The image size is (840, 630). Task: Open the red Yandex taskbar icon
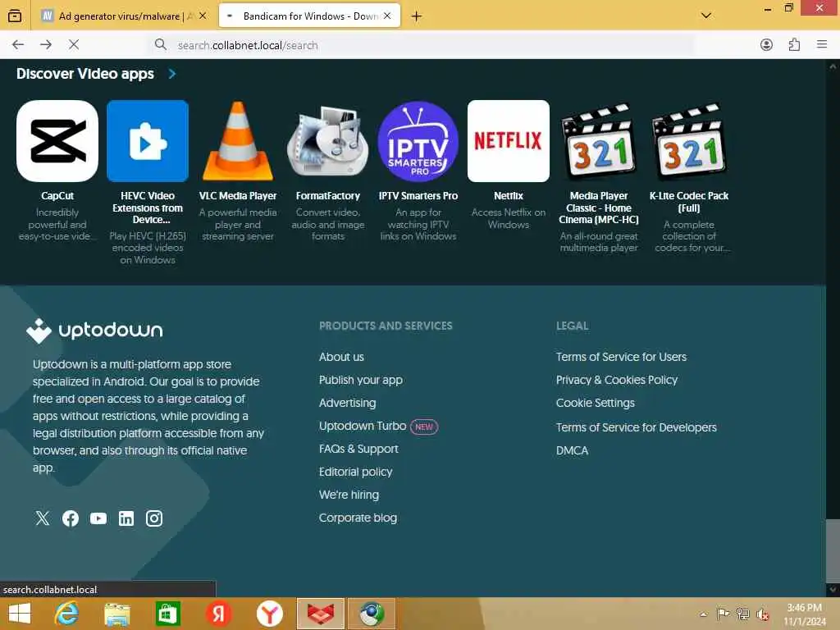pos(218,614)
